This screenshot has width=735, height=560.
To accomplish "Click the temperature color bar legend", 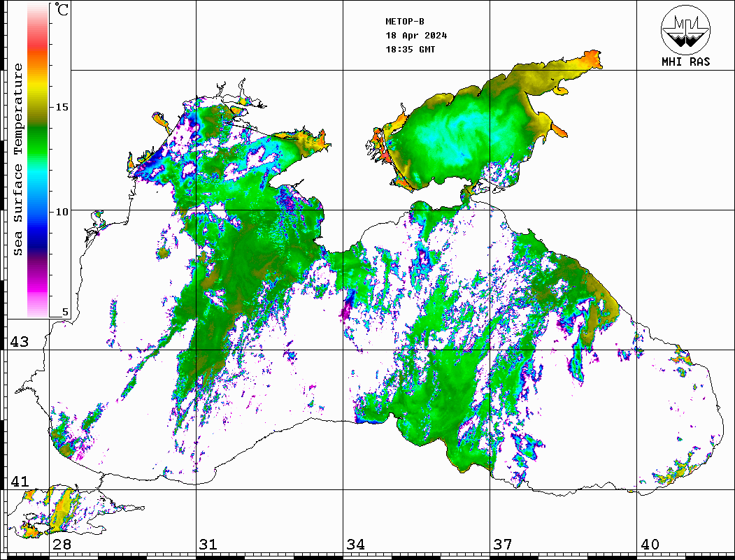I will pos(38,160).
